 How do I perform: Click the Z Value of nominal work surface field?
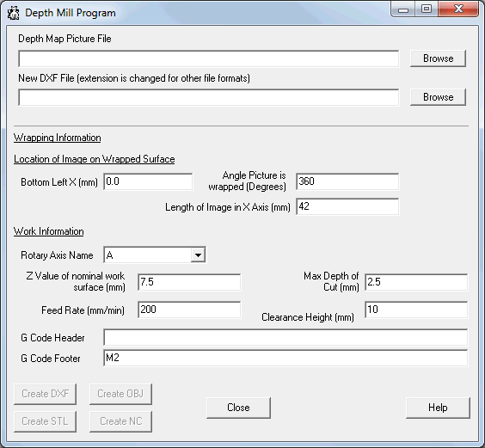point(189,282)
